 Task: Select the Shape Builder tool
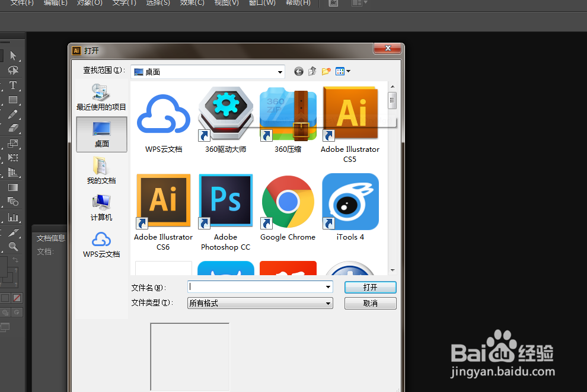coord(13,202)
